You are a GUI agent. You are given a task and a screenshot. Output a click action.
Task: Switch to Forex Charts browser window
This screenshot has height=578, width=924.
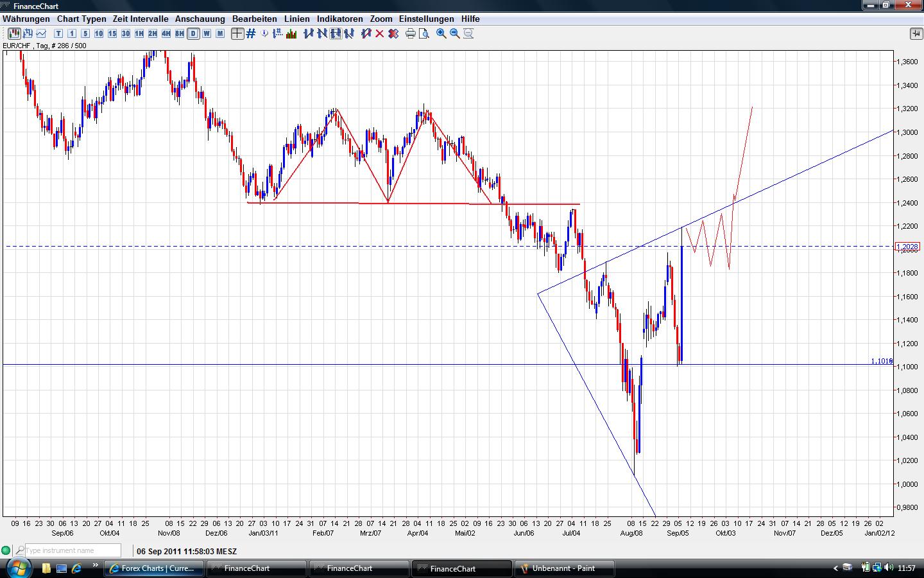tap(155, 568)
